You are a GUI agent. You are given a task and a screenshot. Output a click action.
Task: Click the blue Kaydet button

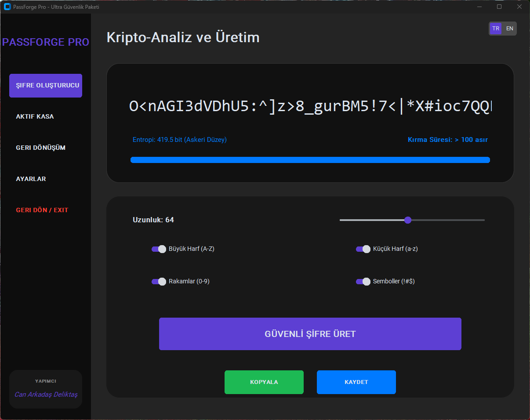click(356, 382)
